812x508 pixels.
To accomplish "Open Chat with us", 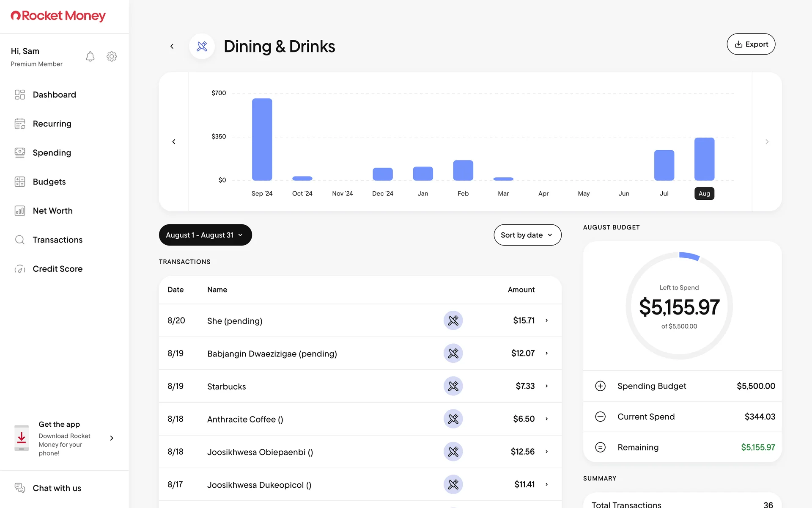I will pos(57,488).
